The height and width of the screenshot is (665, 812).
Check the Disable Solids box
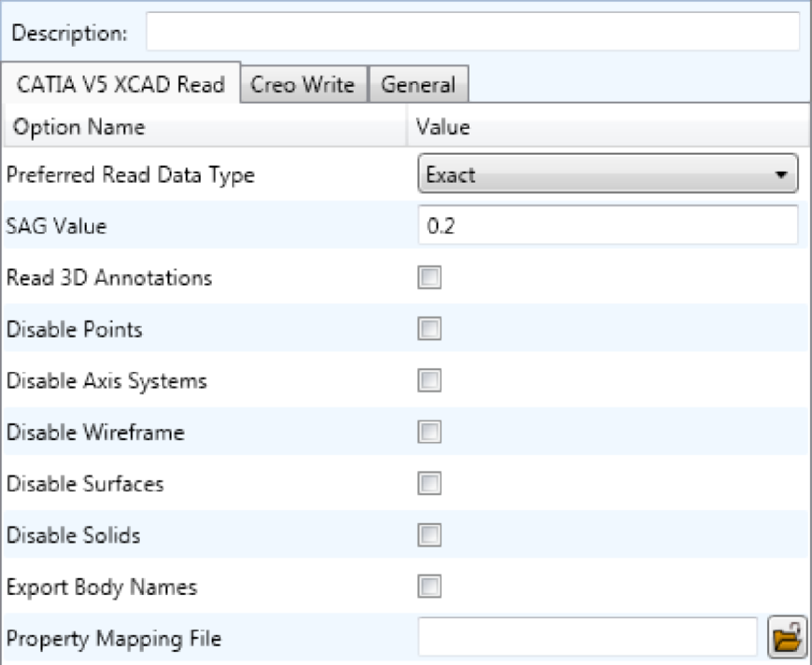(x=429, y=535)
